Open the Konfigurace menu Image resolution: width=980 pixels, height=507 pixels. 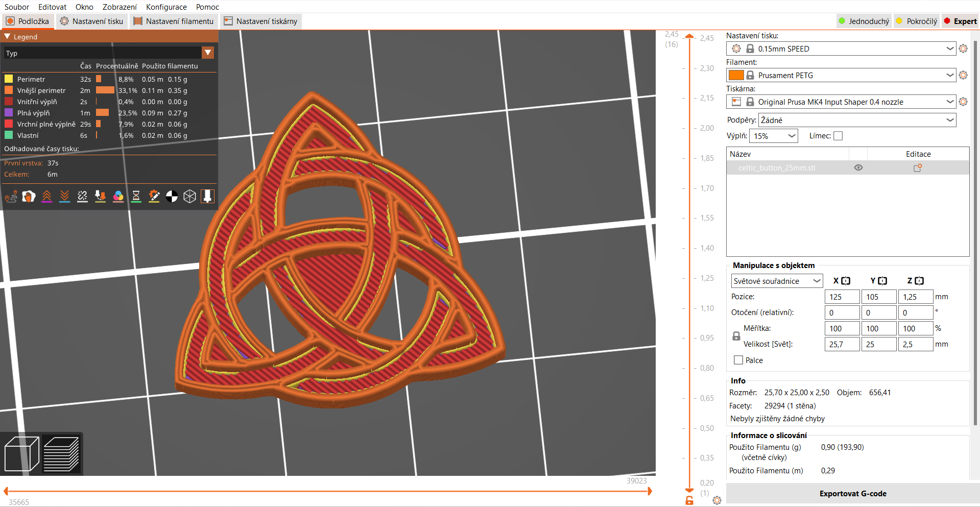(166, 7)
